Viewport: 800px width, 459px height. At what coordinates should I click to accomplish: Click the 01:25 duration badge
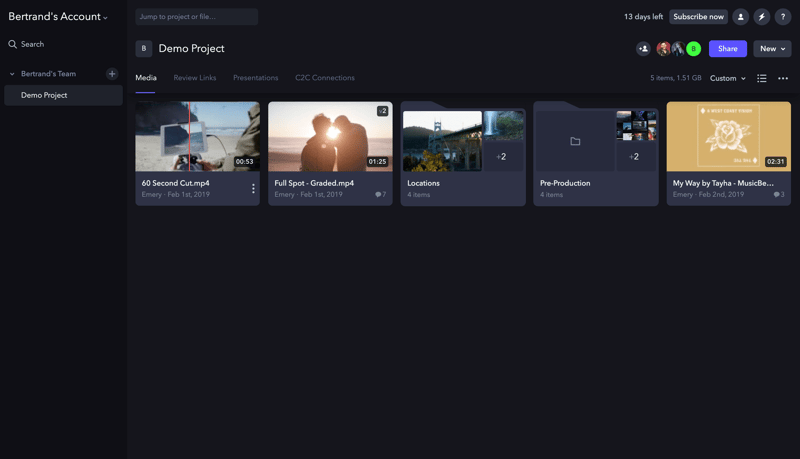(x=378, y=162)
